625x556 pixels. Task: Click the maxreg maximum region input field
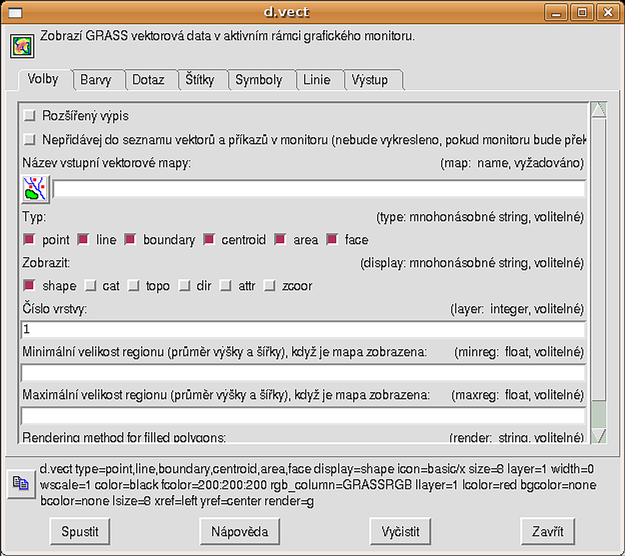[303, 416]
